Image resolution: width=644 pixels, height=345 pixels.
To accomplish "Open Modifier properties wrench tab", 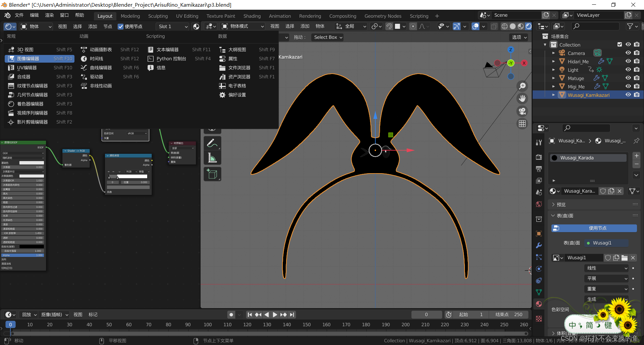I will (539, 246).
